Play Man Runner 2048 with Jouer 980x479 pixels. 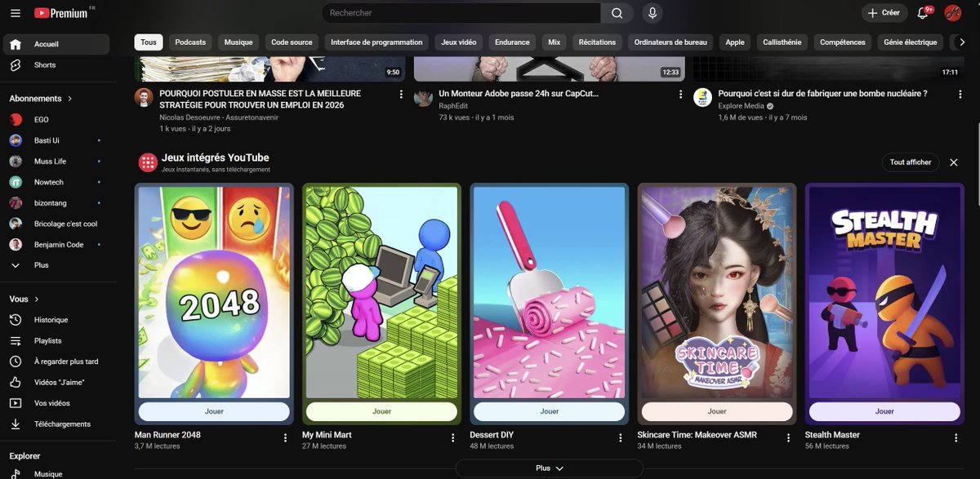tap(214, 411)
